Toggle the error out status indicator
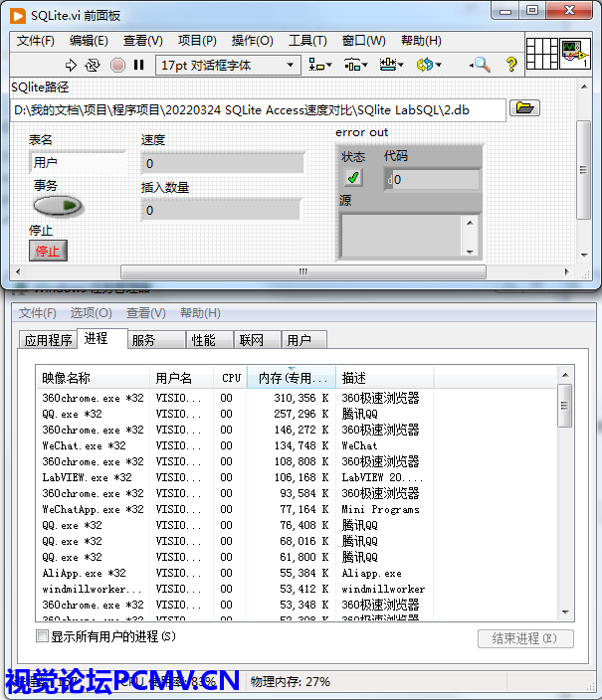602x700 pixels. tap(354, 178)
